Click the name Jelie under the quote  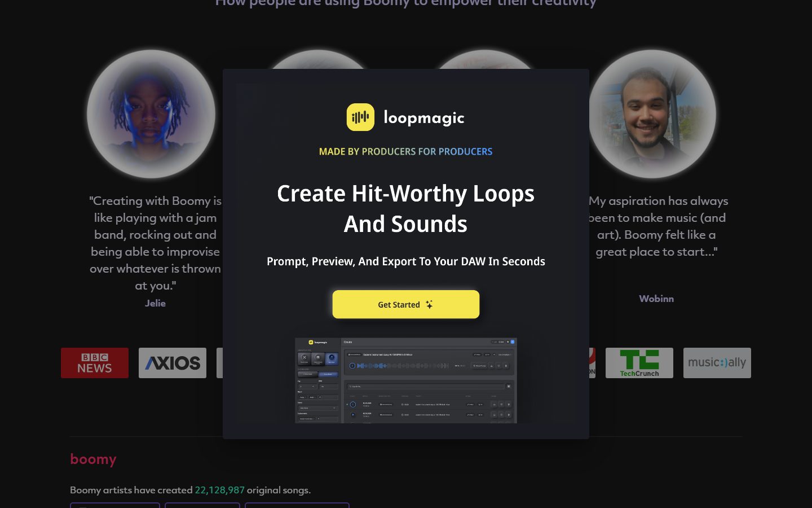(155, 303)
